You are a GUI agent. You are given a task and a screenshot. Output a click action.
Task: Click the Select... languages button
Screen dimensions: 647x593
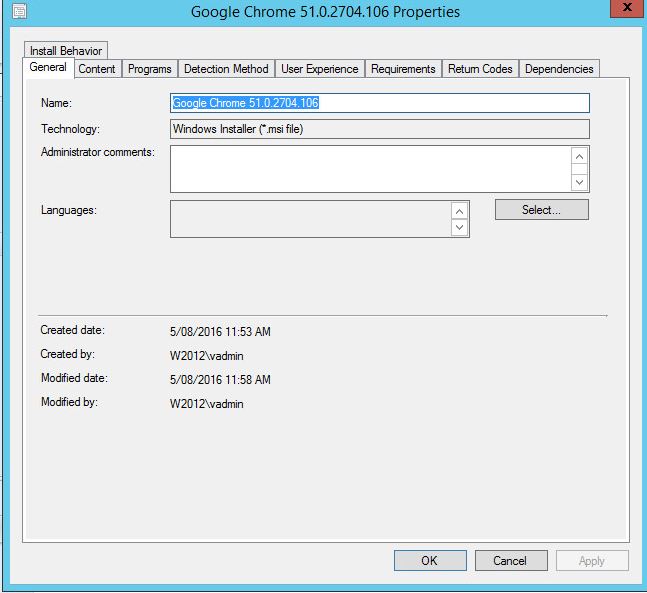[542, 210]
